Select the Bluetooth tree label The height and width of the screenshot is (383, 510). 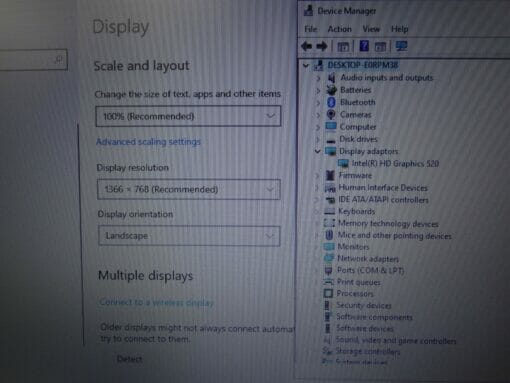tap(358, 102)
